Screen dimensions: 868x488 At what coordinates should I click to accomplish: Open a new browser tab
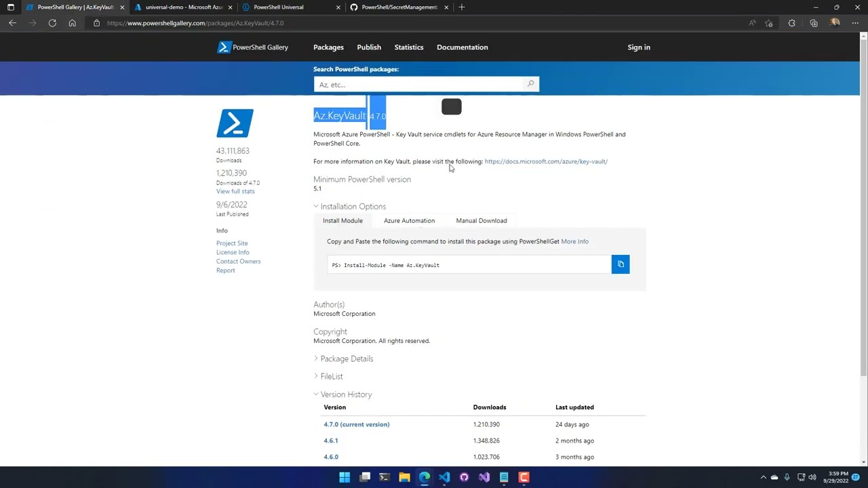462,7
